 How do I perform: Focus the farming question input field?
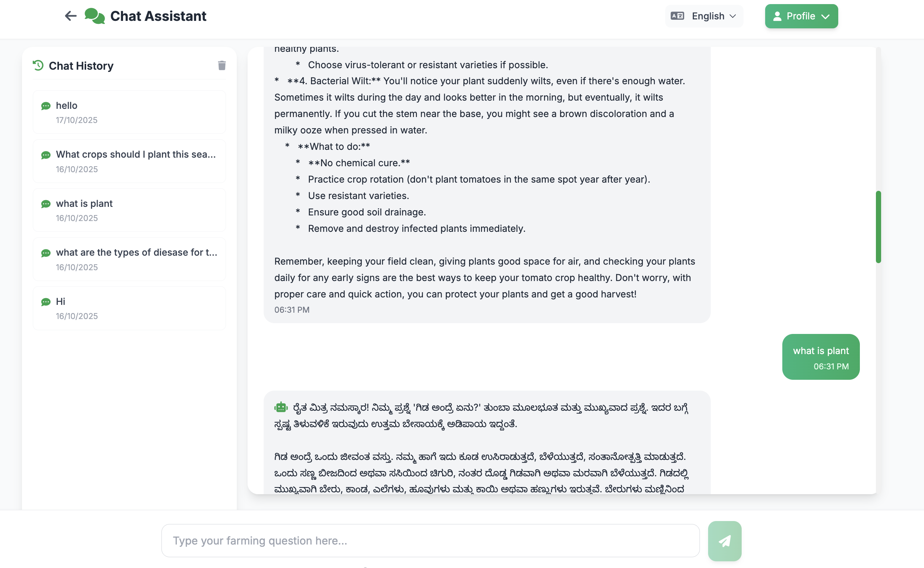[x=430, y=540]
